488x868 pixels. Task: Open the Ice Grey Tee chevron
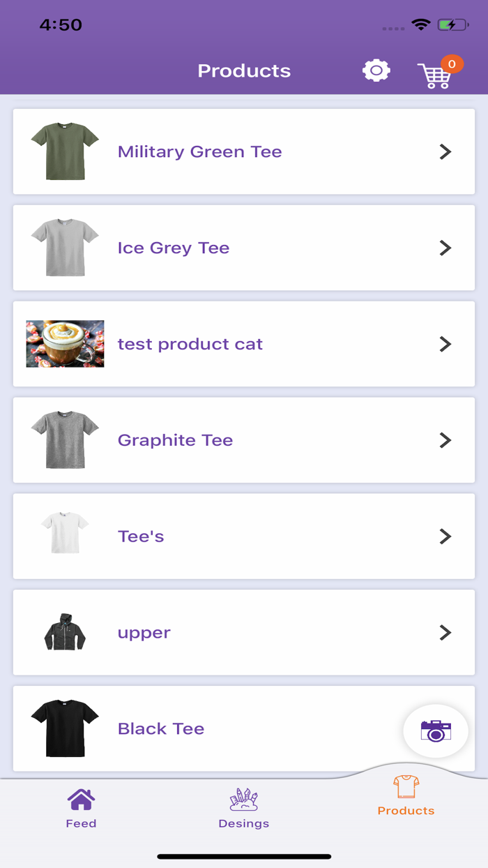(x=445, y=248)
